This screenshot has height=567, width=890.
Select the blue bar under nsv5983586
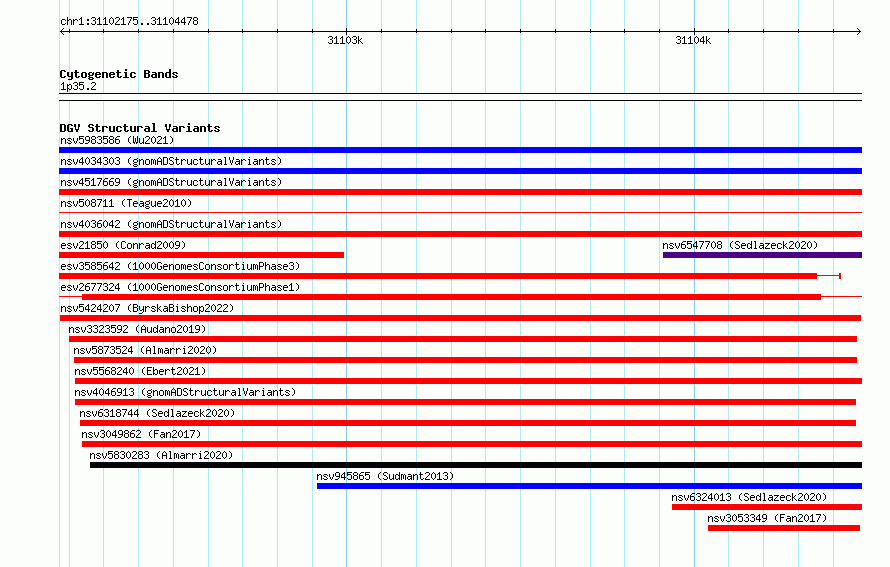(460, 150)
